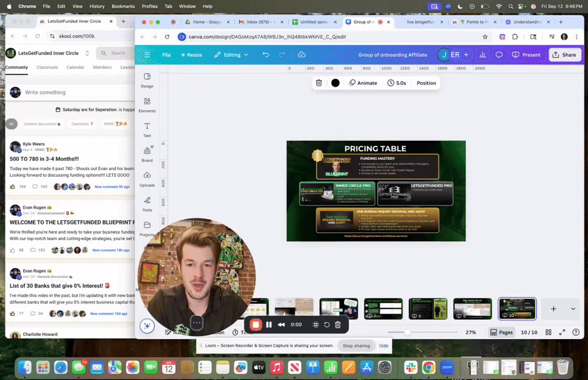
Task: Filter Skool posts by General discussion
Action: point(41,123)
